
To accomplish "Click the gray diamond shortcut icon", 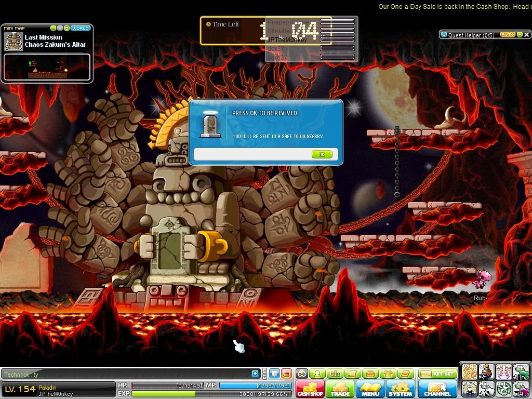I will coord(302,374).
